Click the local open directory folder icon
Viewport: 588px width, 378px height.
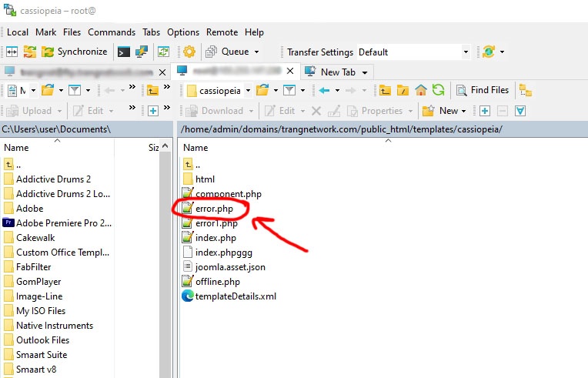tap(48, 90)
